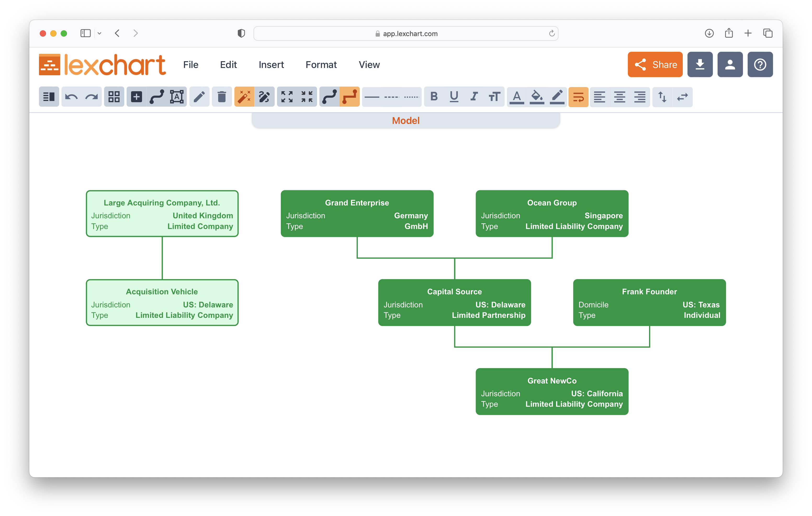Toggle underline formatting

(454, 97)
